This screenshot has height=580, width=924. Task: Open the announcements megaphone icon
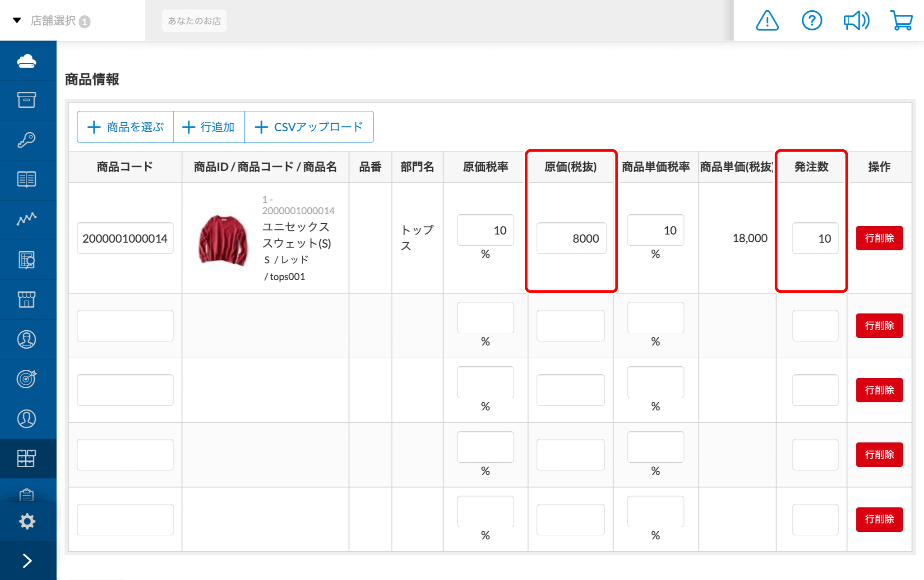click(856, 21)
